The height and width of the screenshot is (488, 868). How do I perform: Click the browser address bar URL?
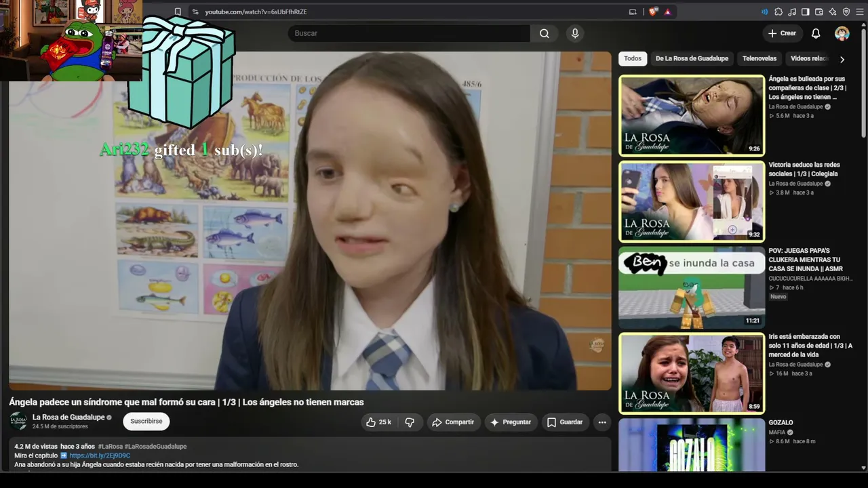[x=256, y=12]
